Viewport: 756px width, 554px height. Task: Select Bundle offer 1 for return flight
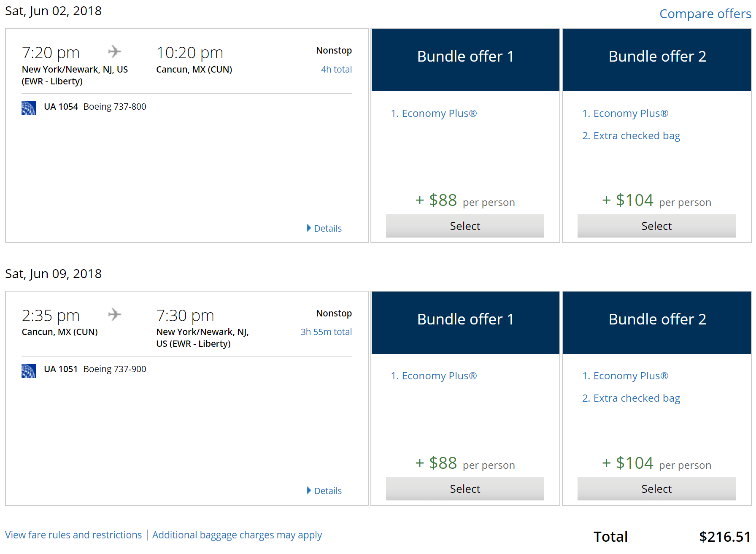click(464, 489)
